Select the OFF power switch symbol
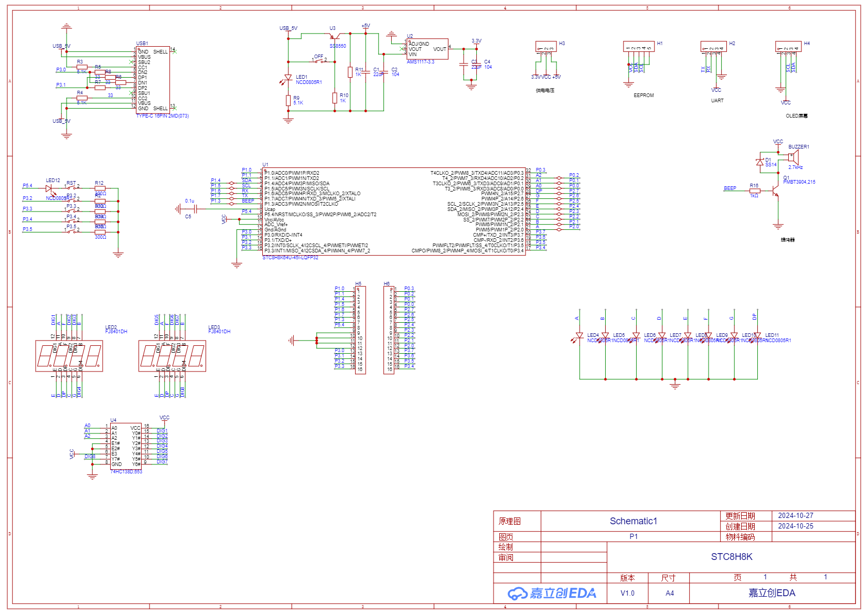The width and height of the screenshot is (868, 614). click(x=319, y=60)
